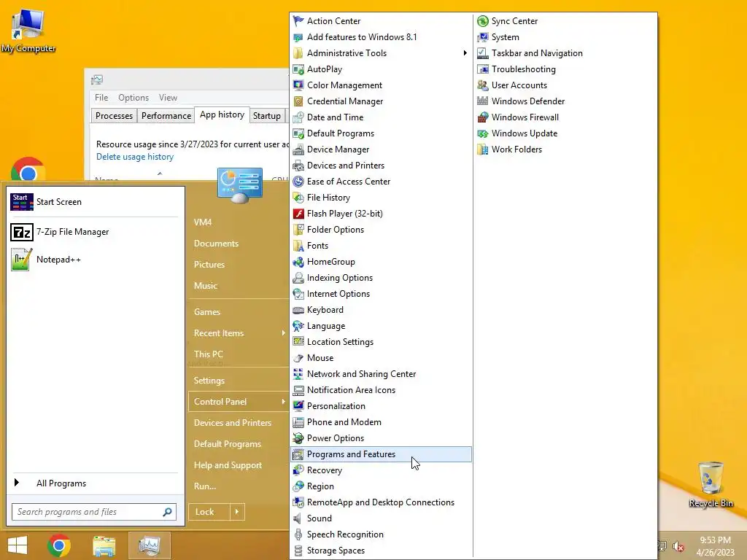The height and width of the screenshot is (560, 747).
Task: Click the Folder Options icon
Action: [298, 230]
